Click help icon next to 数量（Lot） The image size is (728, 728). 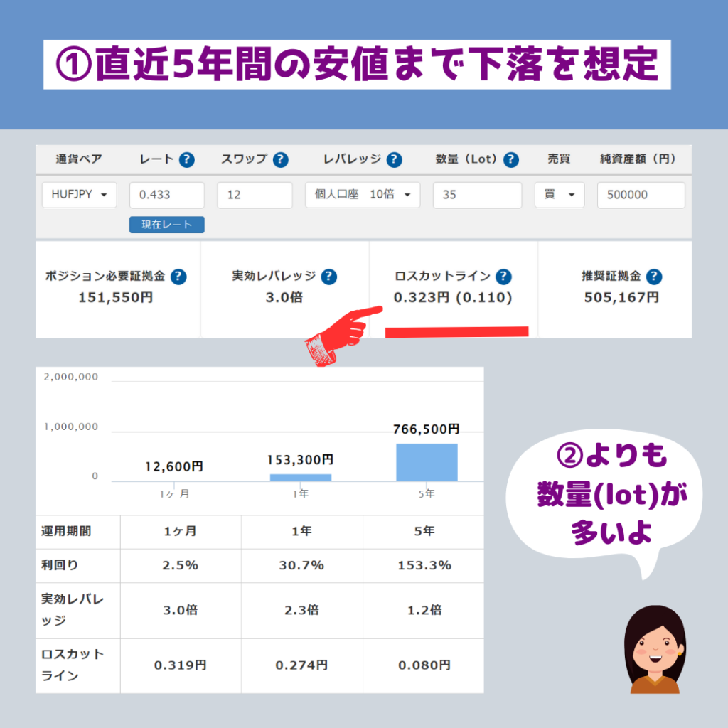[x=510, y=160]
